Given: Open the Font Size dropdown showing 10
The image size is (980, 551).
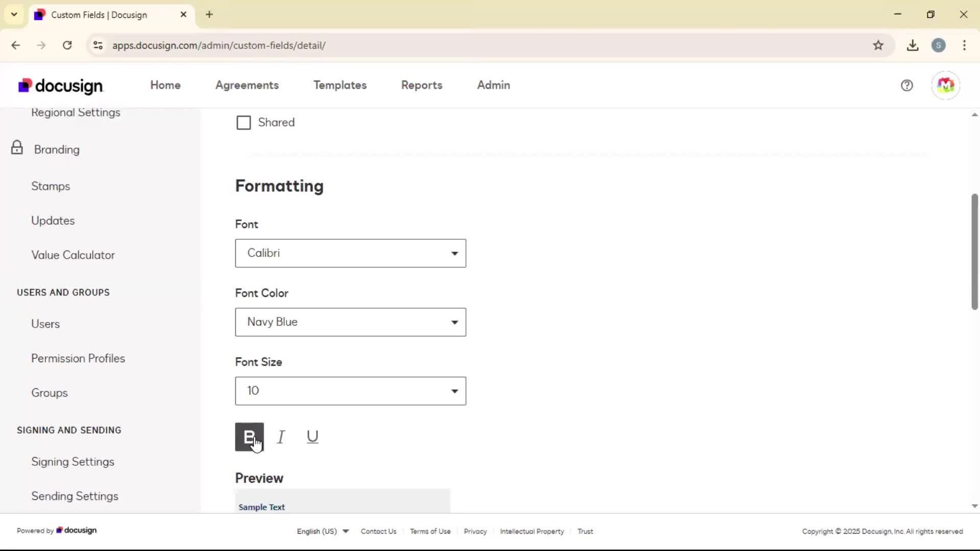Looking at the screenshot, I should pos(350,391).
